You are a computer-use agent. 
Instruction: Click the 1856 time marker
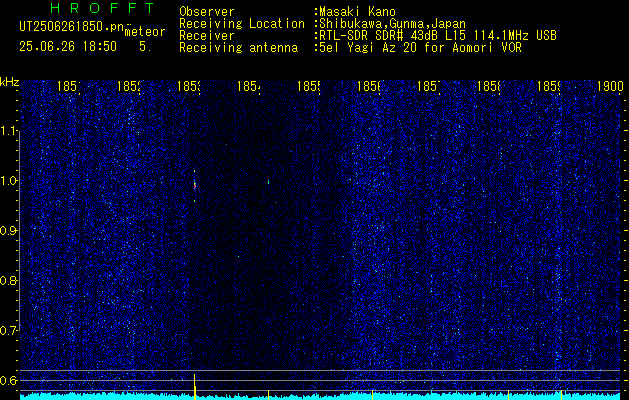(369, 86)
